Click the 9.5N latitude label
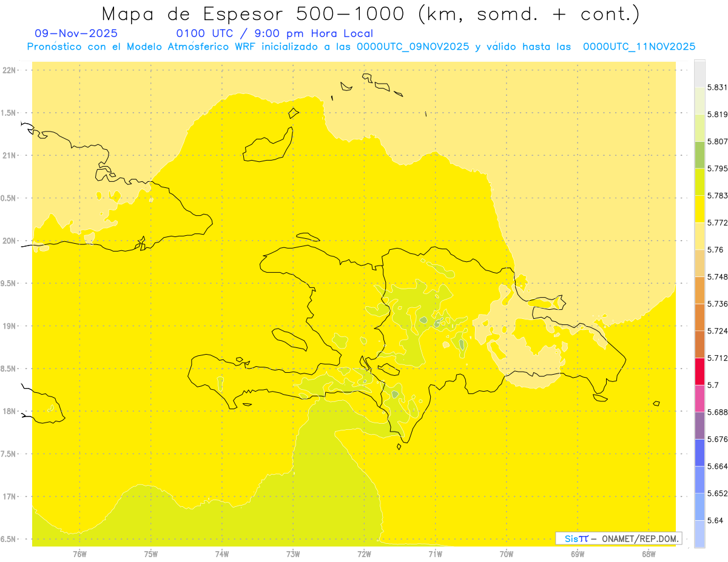This screenshot has height=562, width=728. (x=8, y=284)
